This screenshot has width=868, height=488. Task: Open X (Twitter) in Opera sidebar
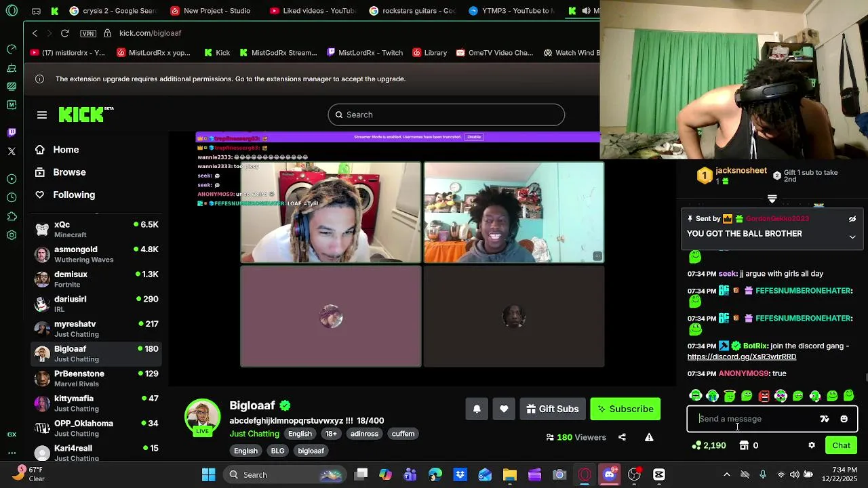click(12, 151)
